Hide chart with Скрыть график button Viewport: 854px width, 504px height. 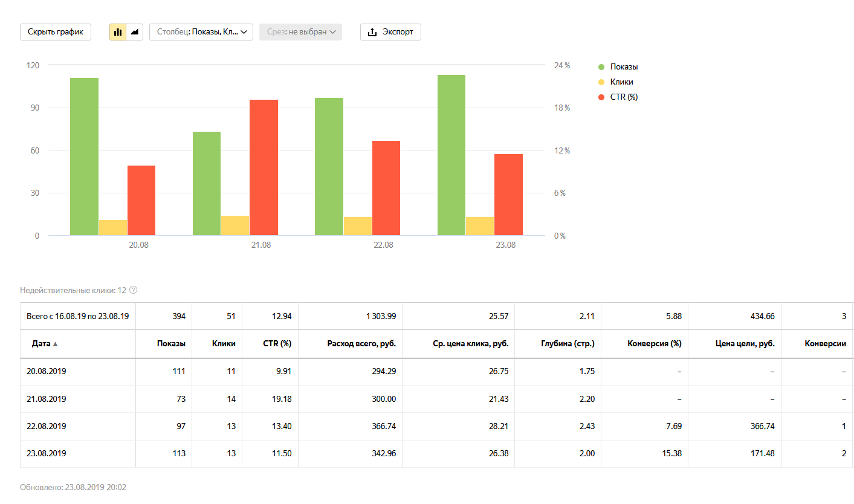pyautogui.click(x=56, y=32)
